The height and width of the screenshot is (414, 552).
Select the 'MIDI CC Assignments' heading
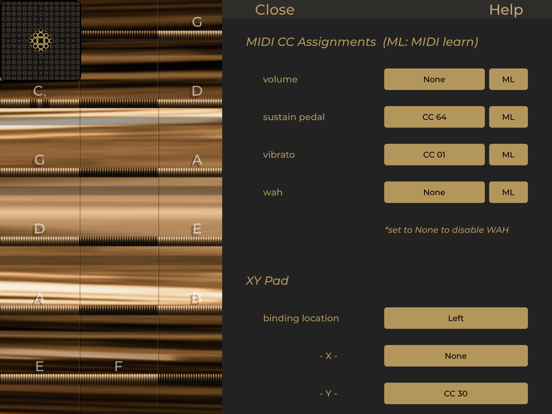(x=310, y=42)
